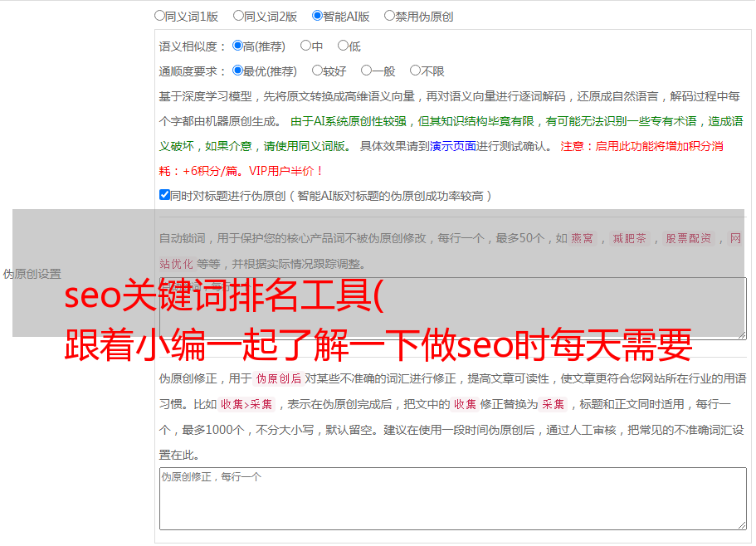Open the 演示页面 link
The image size is (756, 546).
(452, 146)
